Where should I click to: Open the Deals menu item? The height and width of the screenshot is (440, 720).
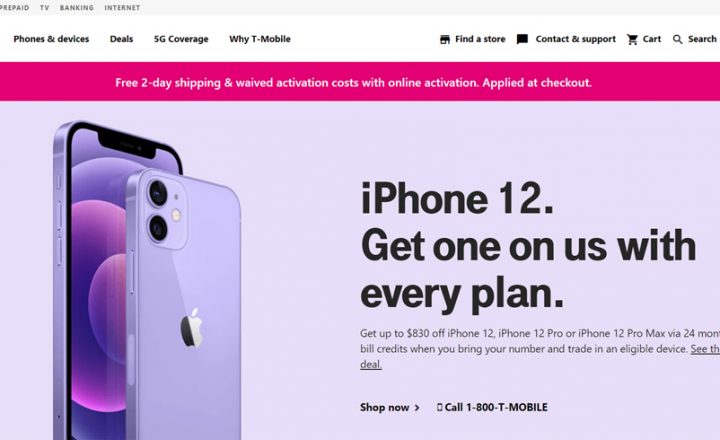(121, 39)
